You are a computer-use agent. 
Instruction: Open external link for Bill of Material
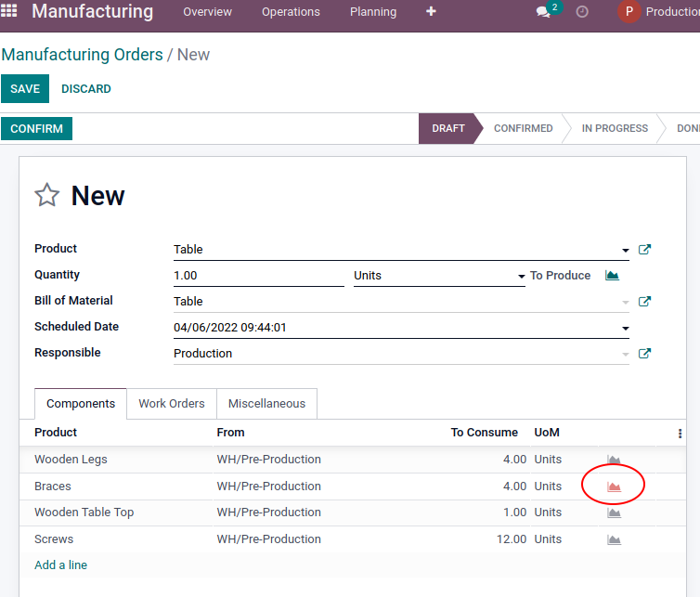644,302
